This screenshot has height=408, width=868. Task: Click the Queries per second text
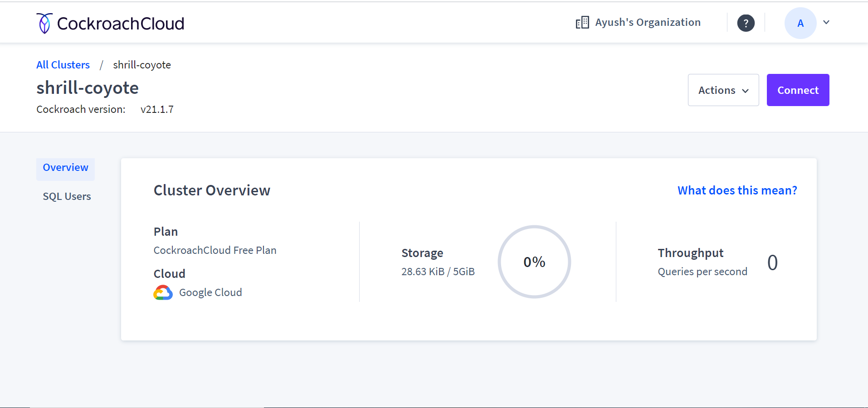[702, 272]
